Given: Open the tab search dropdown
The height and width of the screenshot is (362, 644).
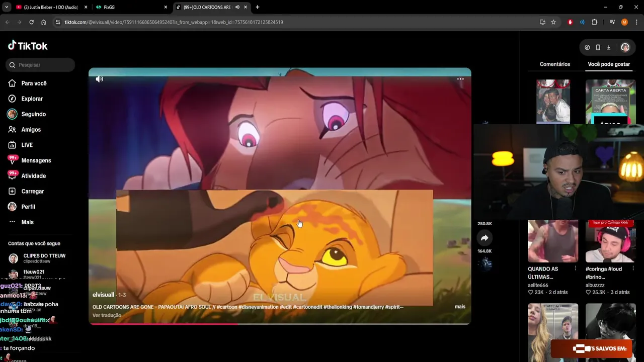Looking at the screenshot, I should point(7,7).
